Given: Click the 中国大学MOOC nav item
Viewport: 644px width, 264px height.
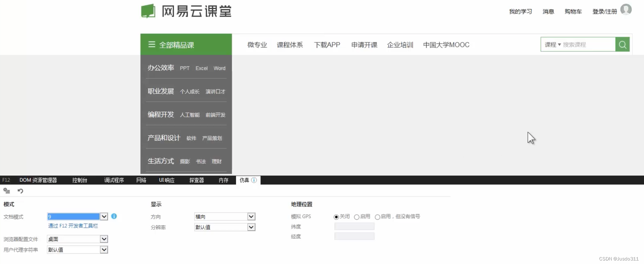Looking at the screenshot, I should pos(446,45).
